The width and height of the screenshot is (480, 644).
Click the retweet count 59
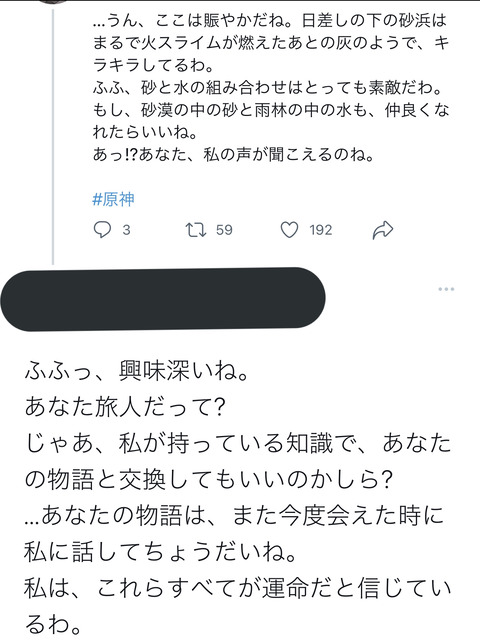(x=224, y=230)
